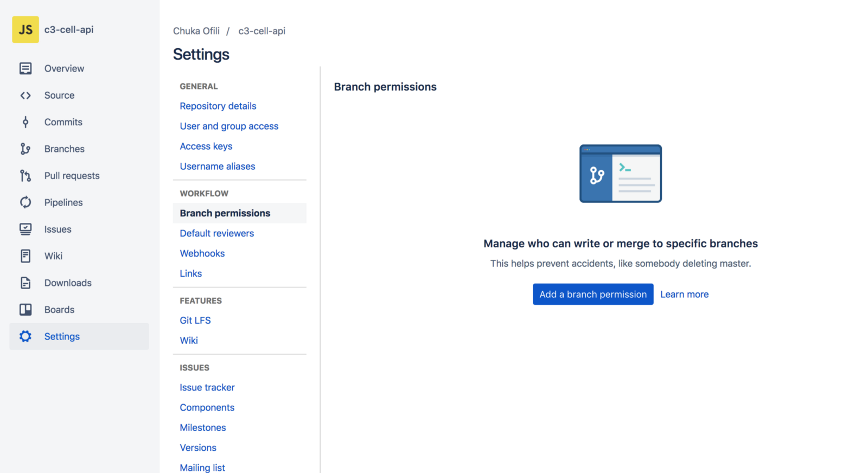The width and height of the screenshot is (868, 473).
Task: Click the Pull requests icon
Action: coord(25,176)
